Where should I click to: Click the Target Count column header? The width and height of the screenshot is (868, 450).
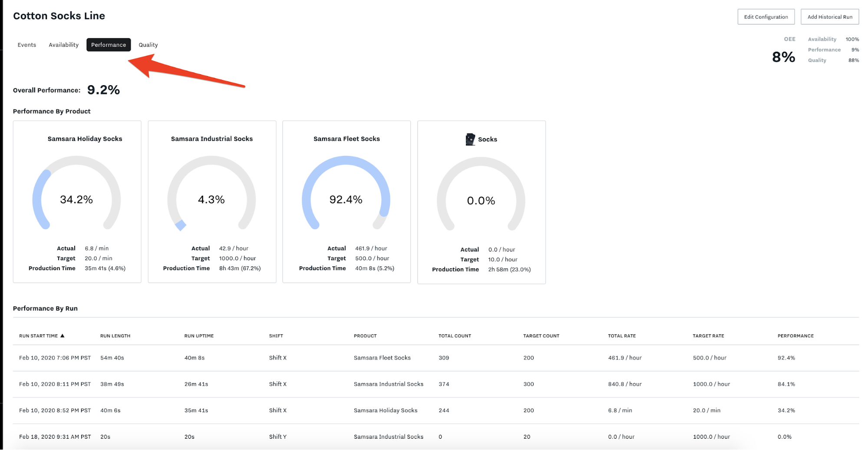pyautogui.click(x=541, y=336)
